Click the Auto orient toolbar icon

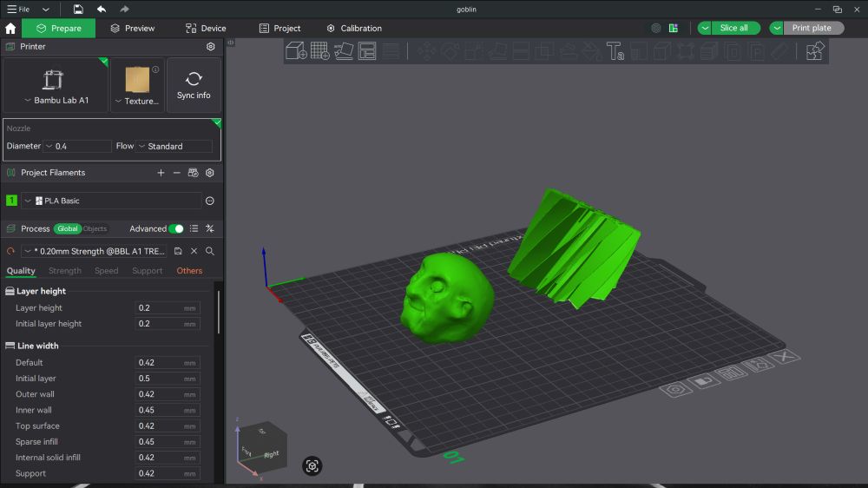click(344, 51)
